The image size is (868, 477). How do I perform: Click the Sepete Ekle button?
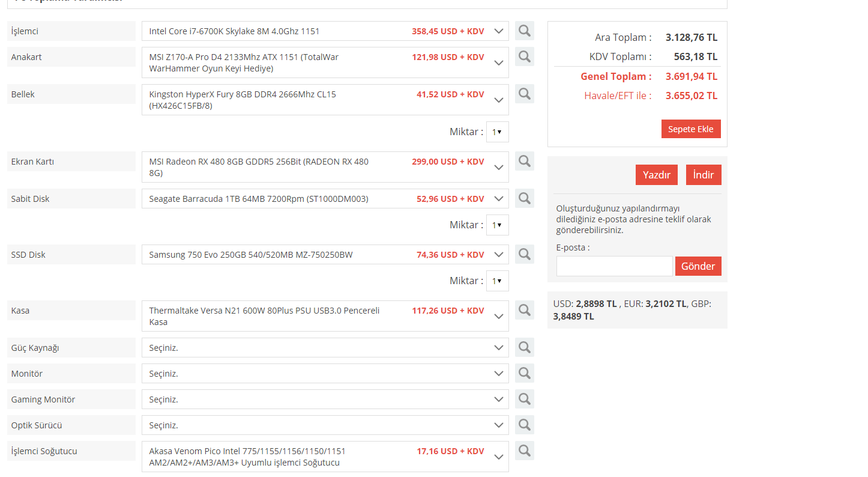coord(691,129)
